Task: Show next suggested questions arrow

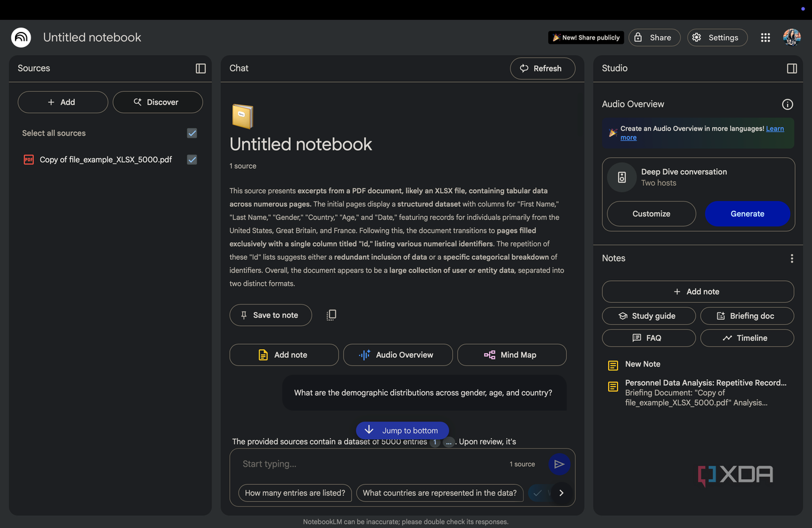Action: pos(561,493)
